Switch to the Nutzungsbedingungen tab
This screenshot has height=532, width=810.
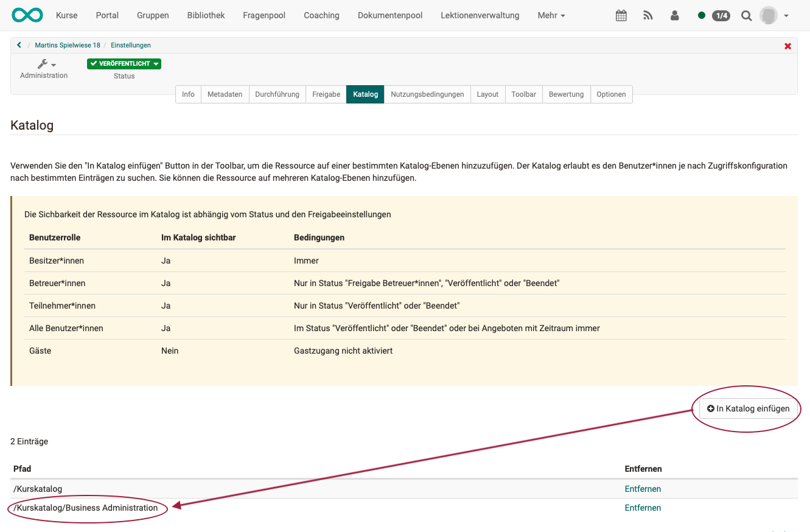[x=427, y=94]
